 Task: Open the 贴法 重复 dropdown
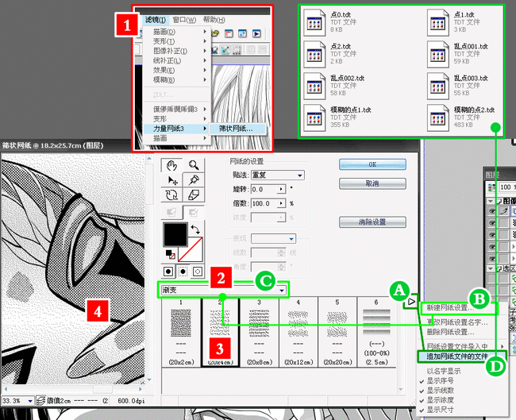click(277, 175)
